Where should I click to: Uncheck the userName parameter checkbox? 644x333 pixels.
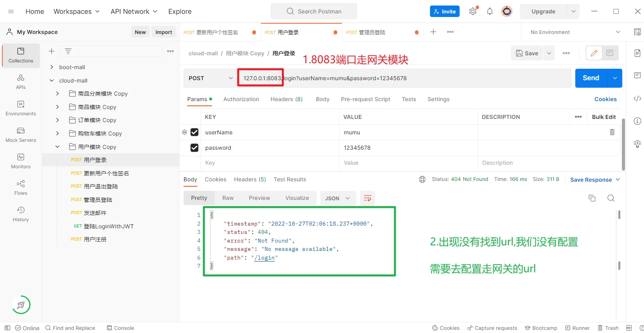194,132
